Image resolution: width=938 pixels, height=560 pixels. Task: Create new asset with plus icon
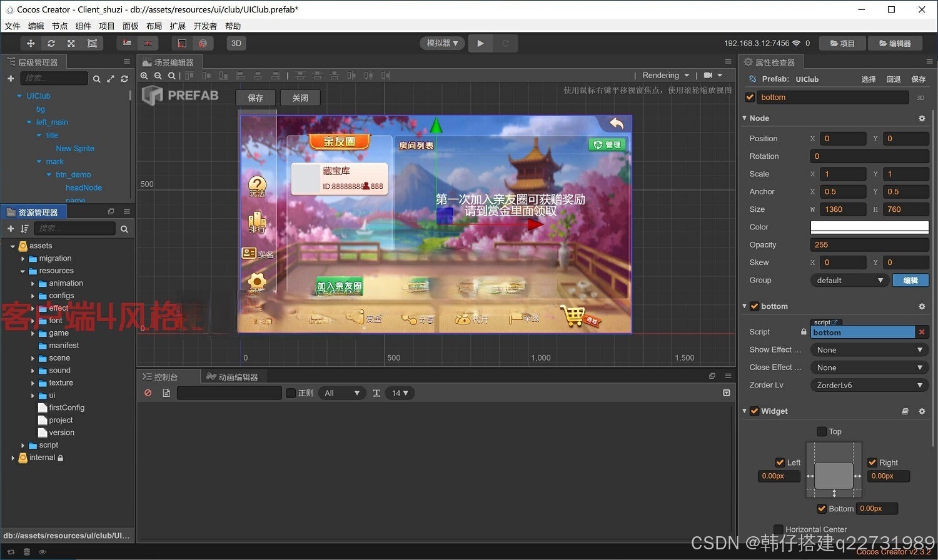(x=11, y=229)
